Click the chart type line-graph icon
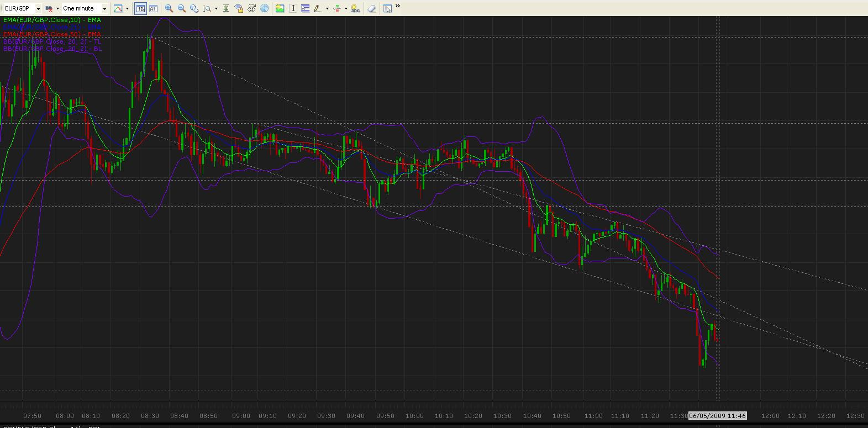The width and height of the screenshot is (868, 428). (118, 8)
